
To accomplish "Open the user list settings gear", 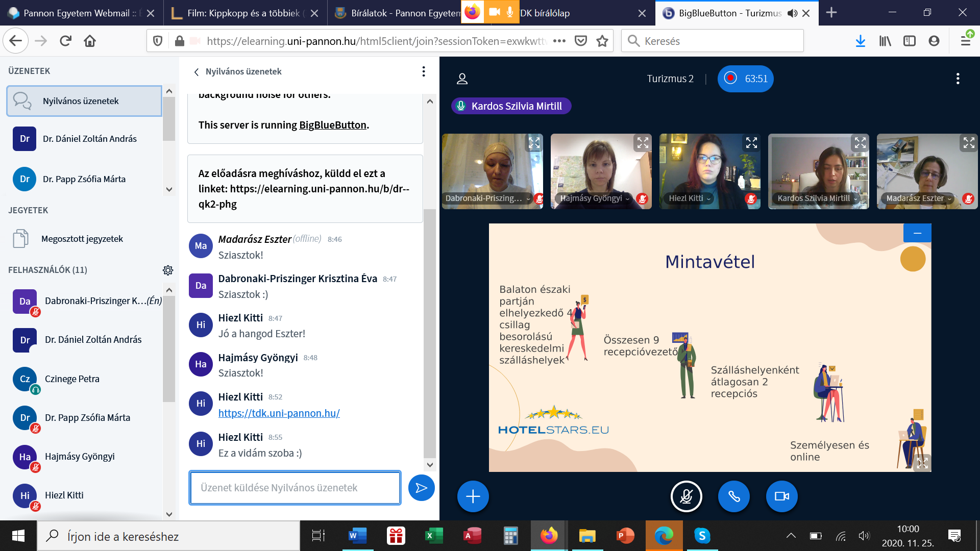I will 167,270.
